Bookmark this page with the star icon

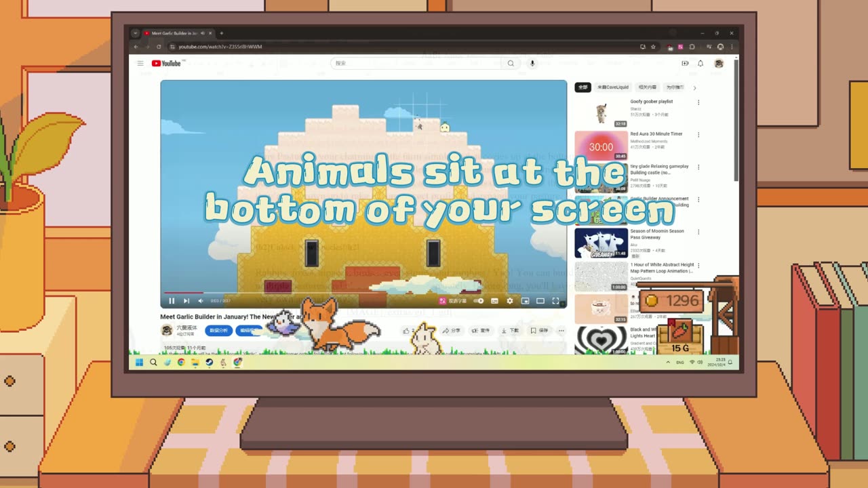pos(653,47)
